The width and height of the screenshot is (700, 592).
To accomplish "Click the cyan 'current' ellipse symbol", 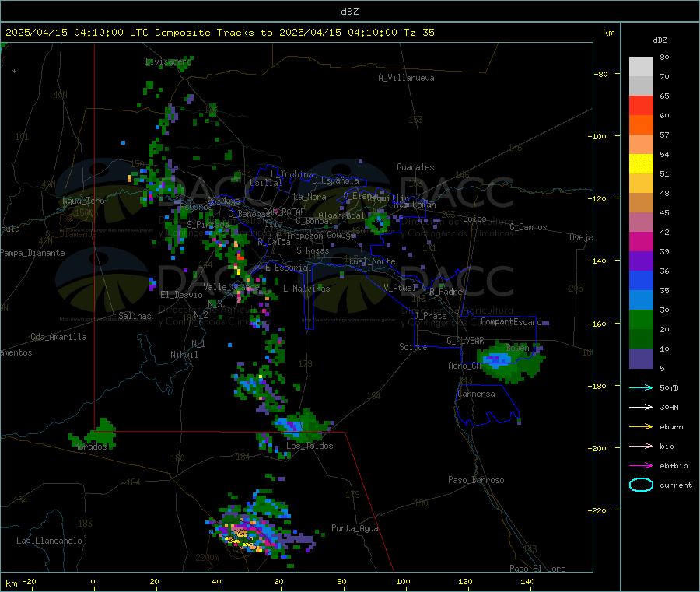I will [x=641, y=485].
